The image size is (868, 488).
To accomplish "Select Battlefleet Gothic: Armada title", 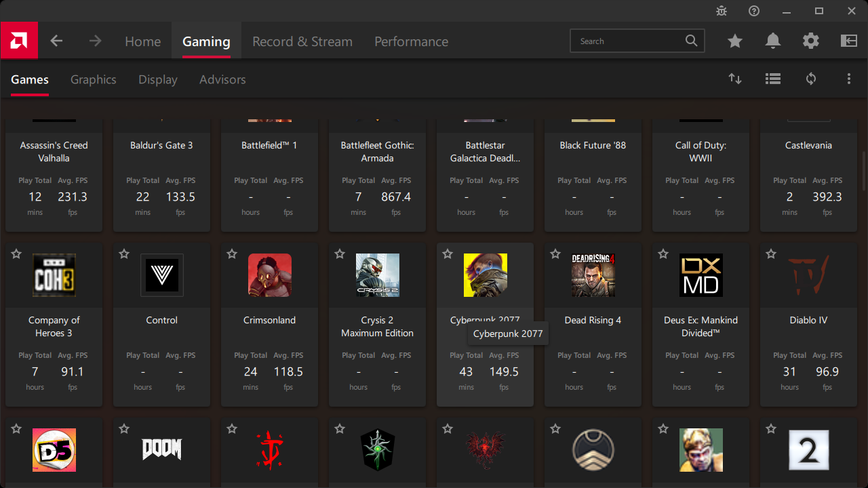I will click(378, 152).
